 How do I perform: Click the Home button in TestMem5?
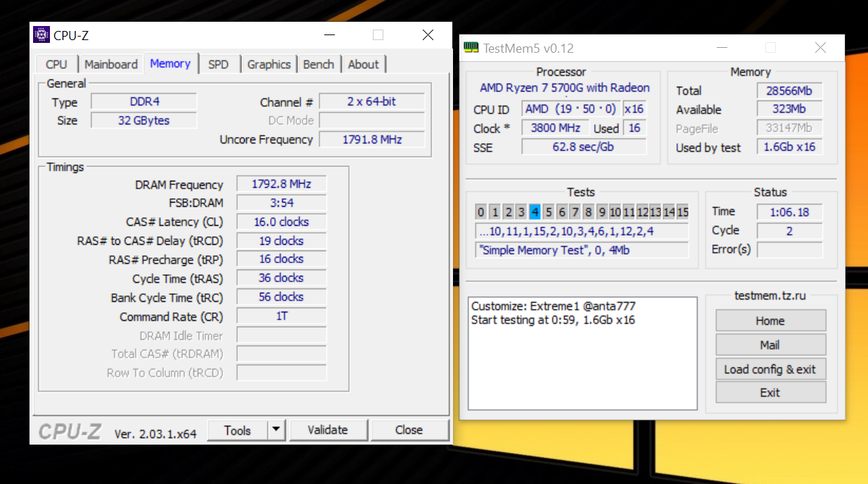(770, 321)
